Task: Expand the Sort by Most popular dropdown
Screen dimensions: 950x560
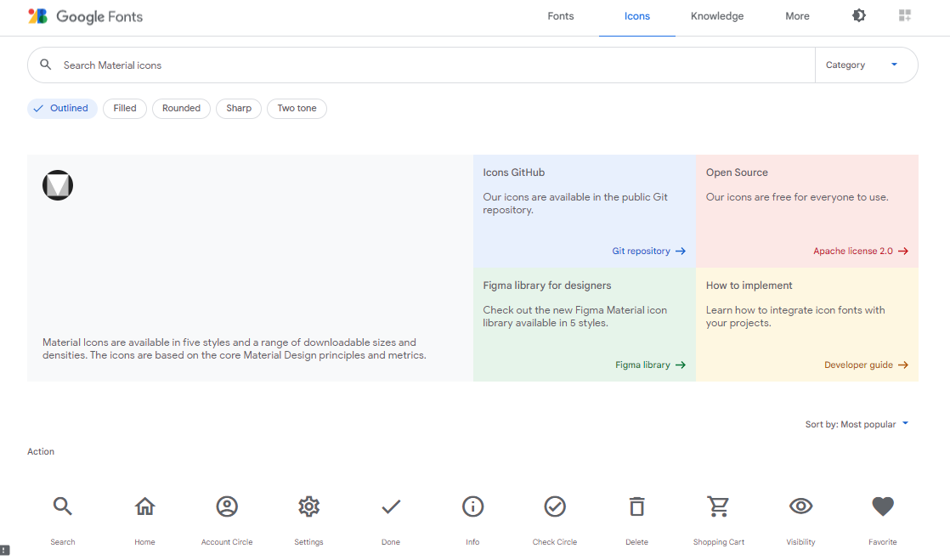Action: click(857, 424)
